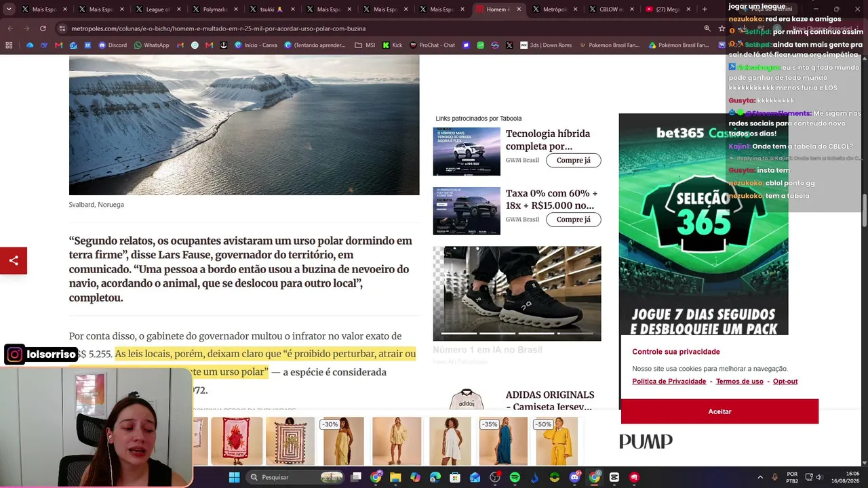Open the bet365 Seleção 365 banner ad
Image resolution: width=868 pixels, height=488 pixels.
click(x=703, y=224)
